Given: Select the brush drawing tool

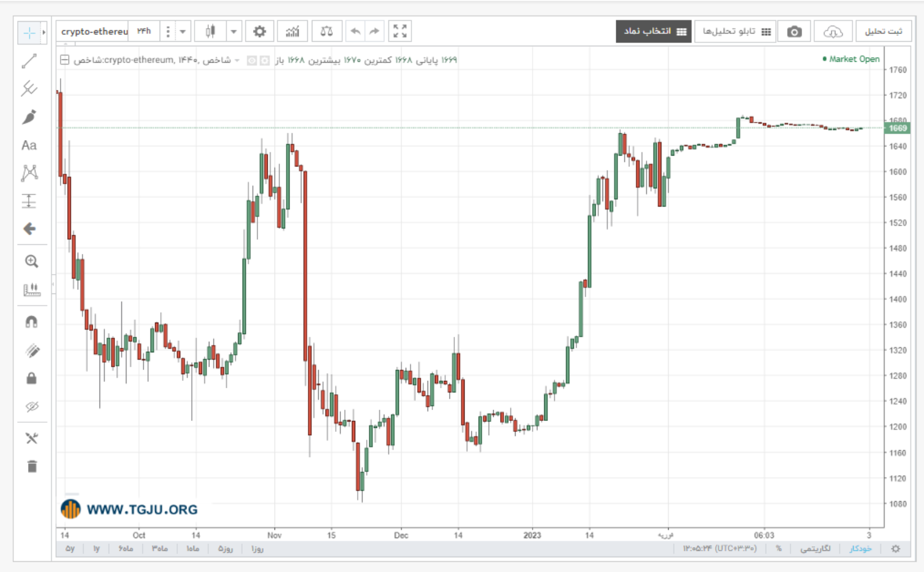Looking at the screenshot, I should tap(29, 117).
